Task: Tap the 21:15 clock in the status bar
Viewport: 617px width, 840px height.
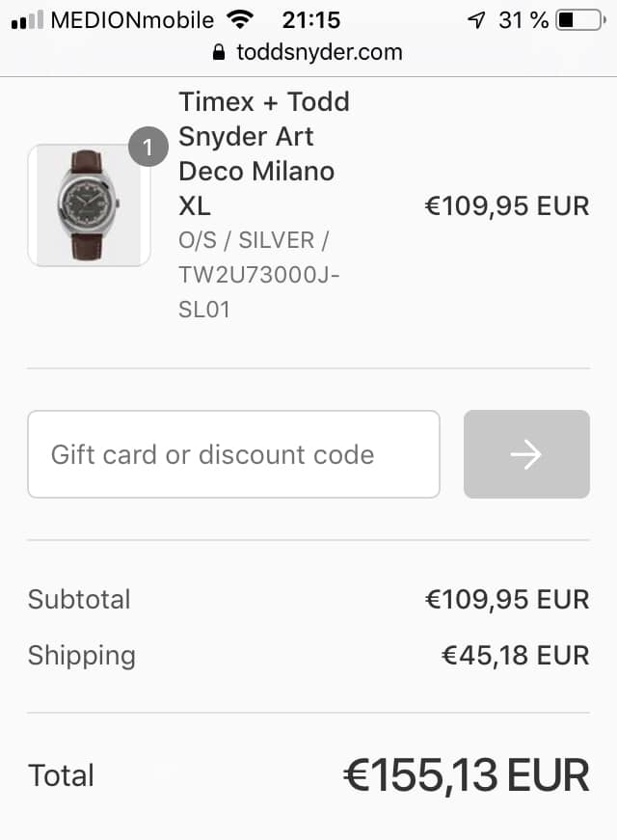Action: (x=311, y=20)
